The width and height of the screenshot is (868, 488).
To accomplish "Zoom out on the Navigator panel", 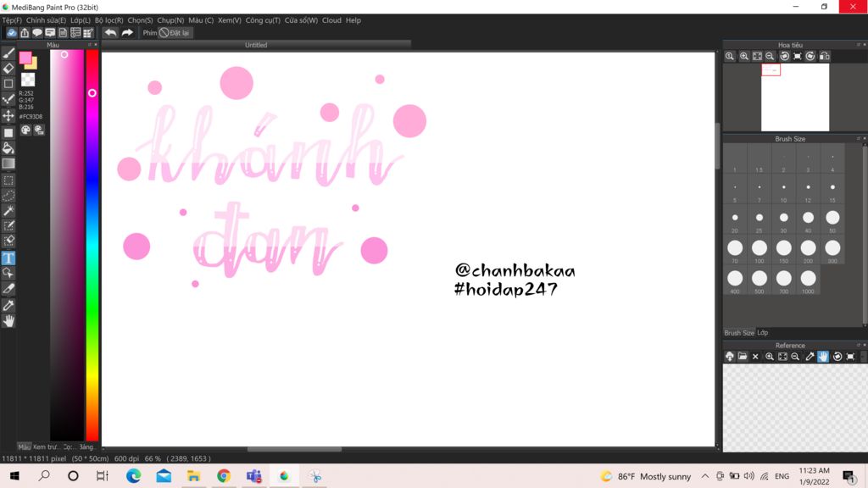I will click(x=770, y=56).
